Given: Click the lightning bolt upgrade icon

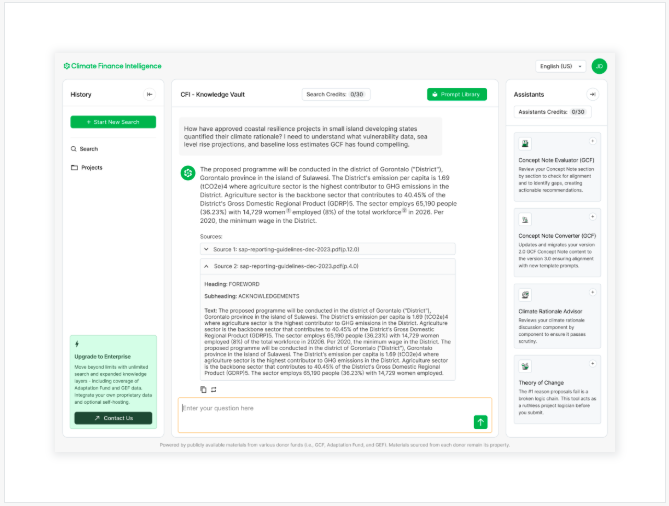Looking at the screenshot, I should (x=77, y=344).
